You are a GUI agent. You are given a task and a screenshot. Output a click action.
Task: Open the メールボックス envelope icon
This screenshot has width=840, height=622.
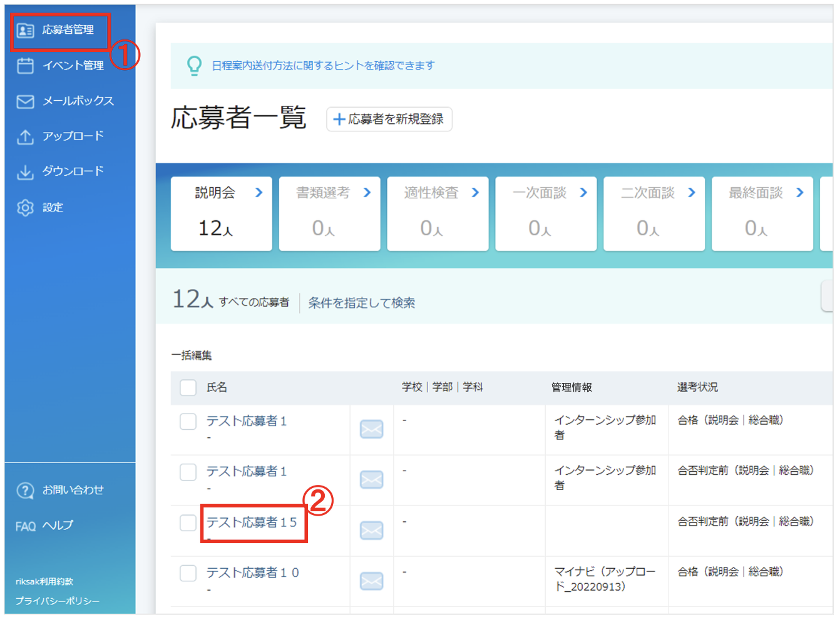25,101
